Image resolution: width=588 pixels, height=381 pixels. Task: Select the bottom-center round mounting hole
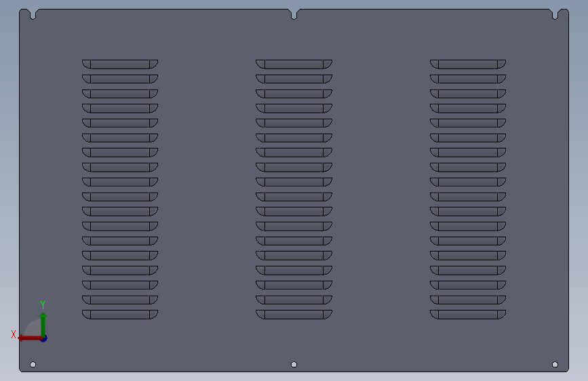pyautogui.click(x=294, y=365)
